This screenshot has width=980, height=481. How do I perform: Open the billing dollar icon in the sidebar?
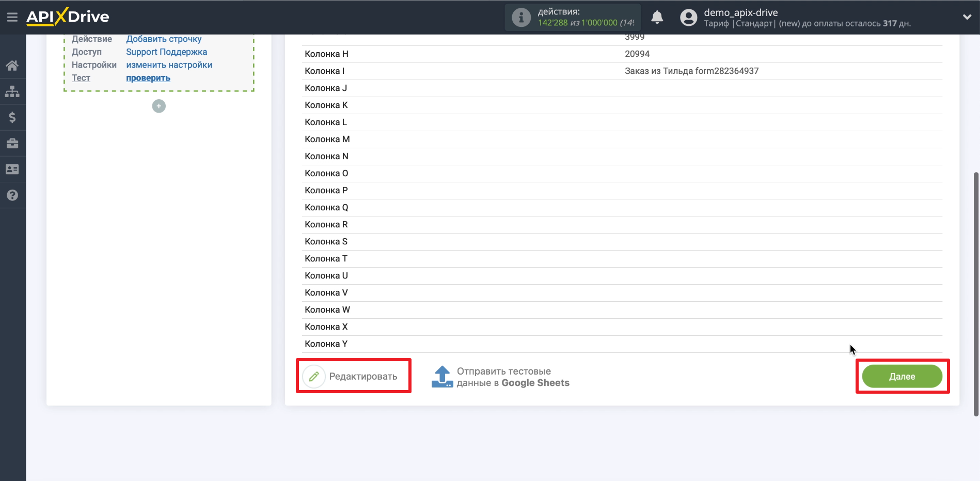[12, 117]
